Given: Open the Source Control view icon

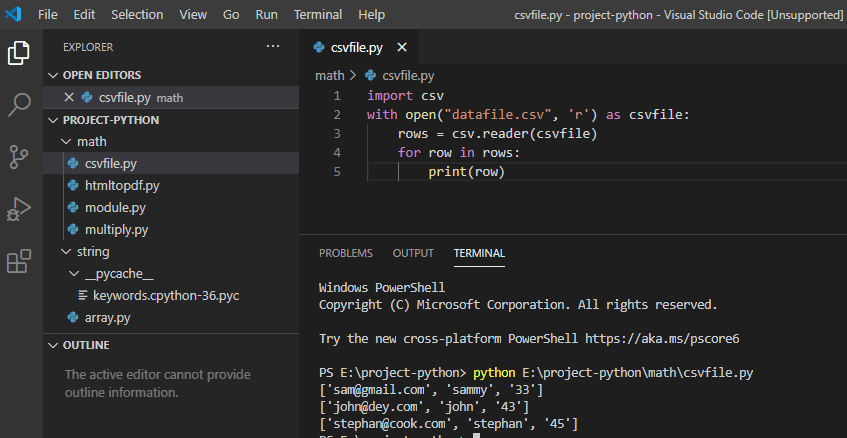Looking at the screenshot, I should pyautogui.click(x=19, y=157).
